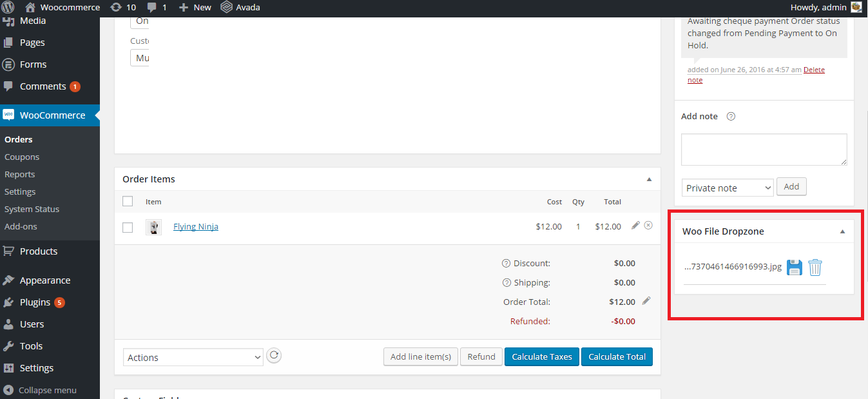The image size is (868, 399).
Task: Edit the Order Total with pencil
Action: tap(646, 300)
